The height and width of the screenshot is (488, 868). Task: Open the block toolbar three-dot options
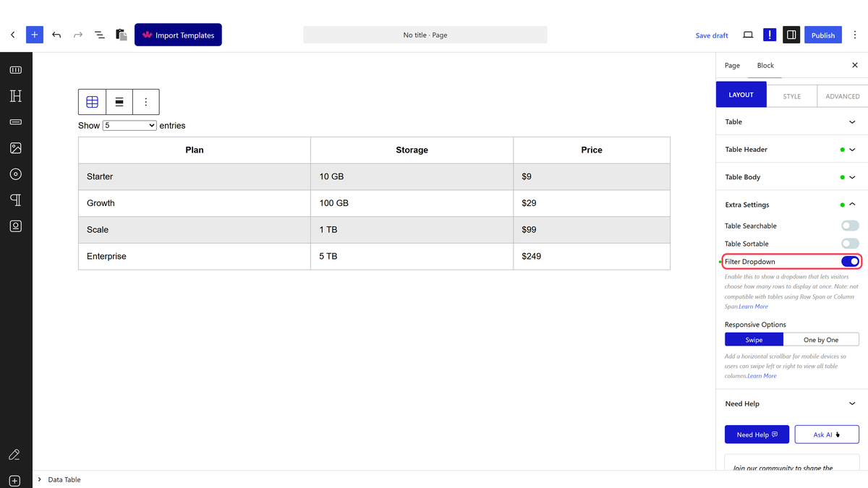pyautogui.click(x=146, y=102)
